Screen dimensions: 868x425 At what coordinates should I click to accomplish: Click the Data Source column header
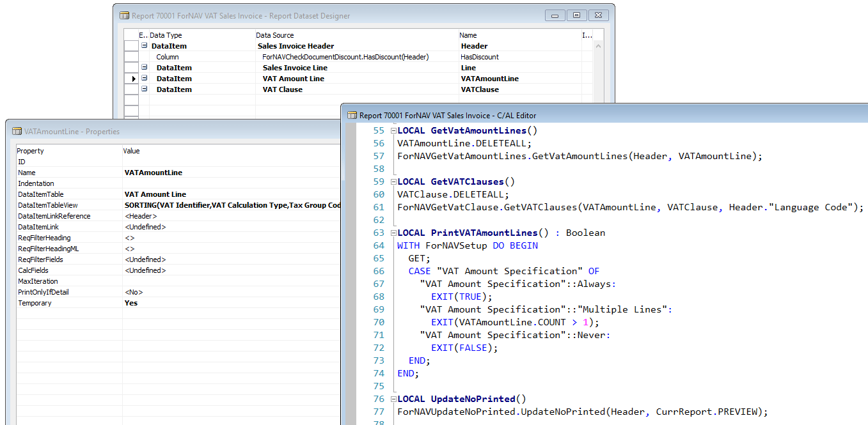click(275, 35)
